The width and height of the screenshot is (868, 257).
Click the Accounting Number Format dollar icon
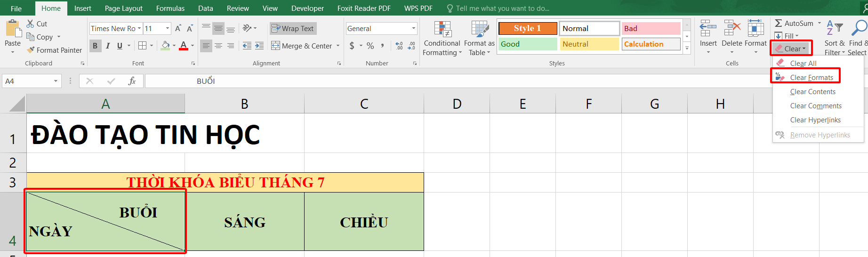352,46
